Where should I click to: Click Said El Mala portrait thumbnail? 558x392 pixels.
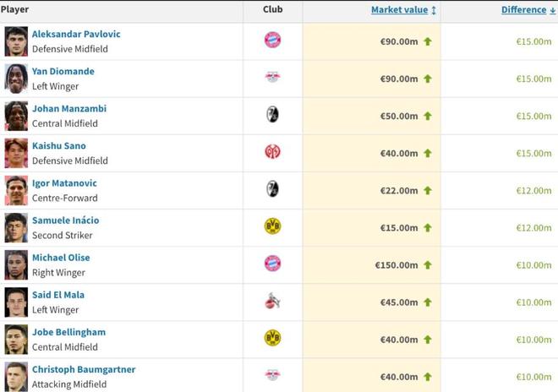(16, 302)
